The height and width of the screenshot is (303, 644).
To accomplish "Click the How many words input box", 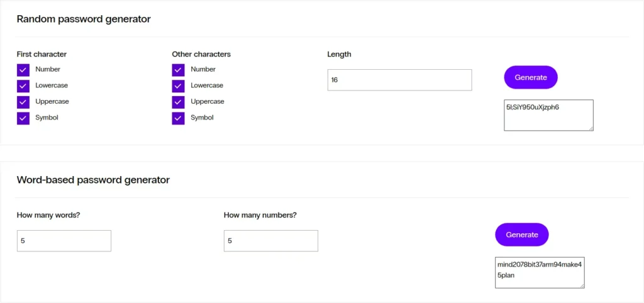I will (x=64, y=241).
